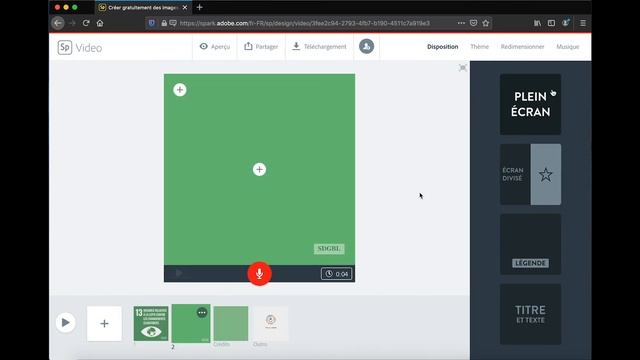The width and height of the screenshot is (640, 360).
Task: Open the Thème tab
Action: (x=479, y=47)
